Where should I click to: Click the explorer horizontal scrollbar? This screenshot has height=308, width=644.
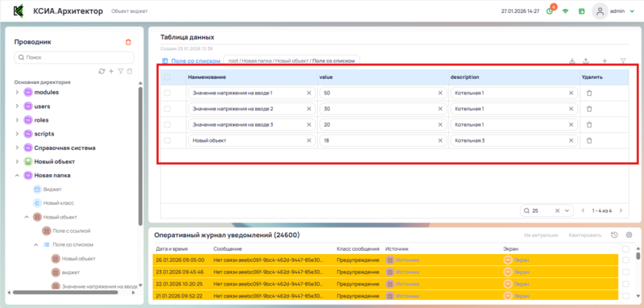point(65,293)
